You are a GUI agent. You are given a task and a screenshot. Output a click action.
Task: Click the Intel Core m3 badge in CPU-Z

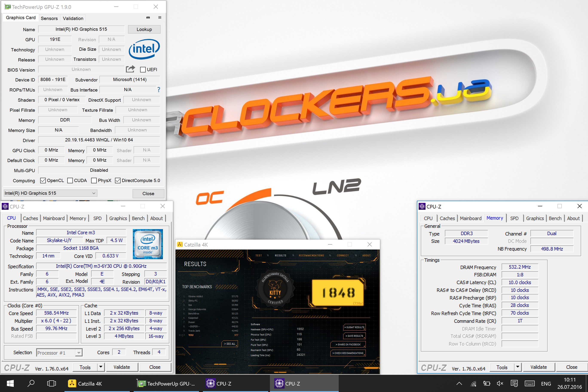coord(148,244)
